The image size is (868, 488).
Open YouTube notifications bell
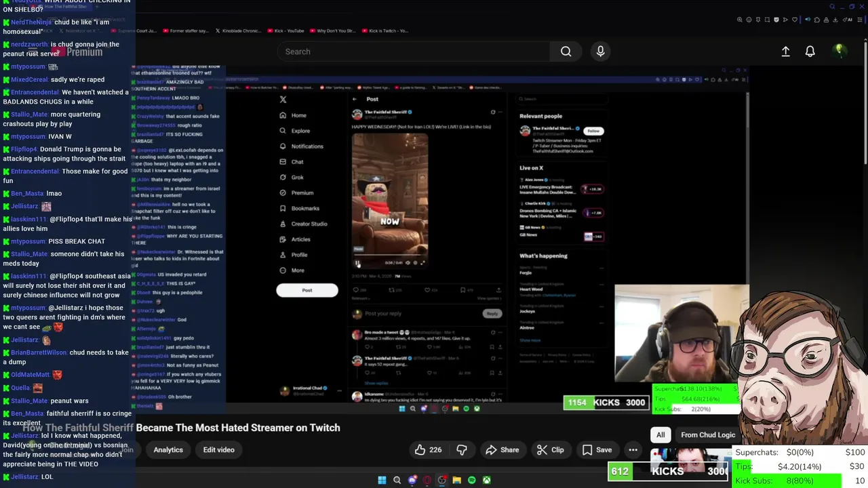[810, 52]
